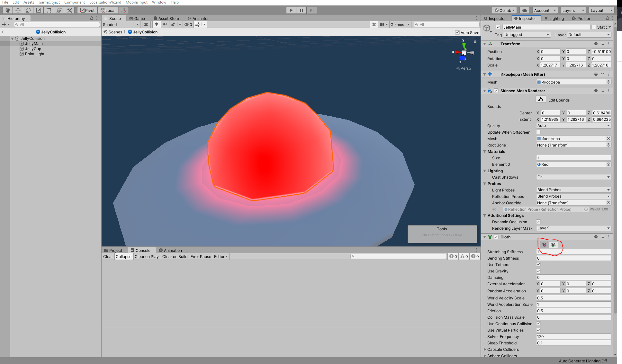Collapse the Transform component section
The width and height of the screenshot is (622, 364).
click(x=485, y=44)
